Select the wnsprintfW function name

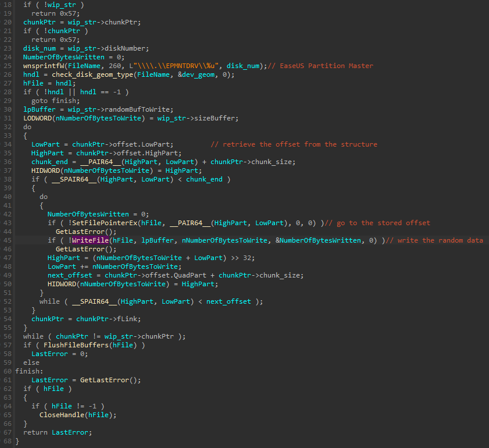pyautogui.click(x=44, y=66)
